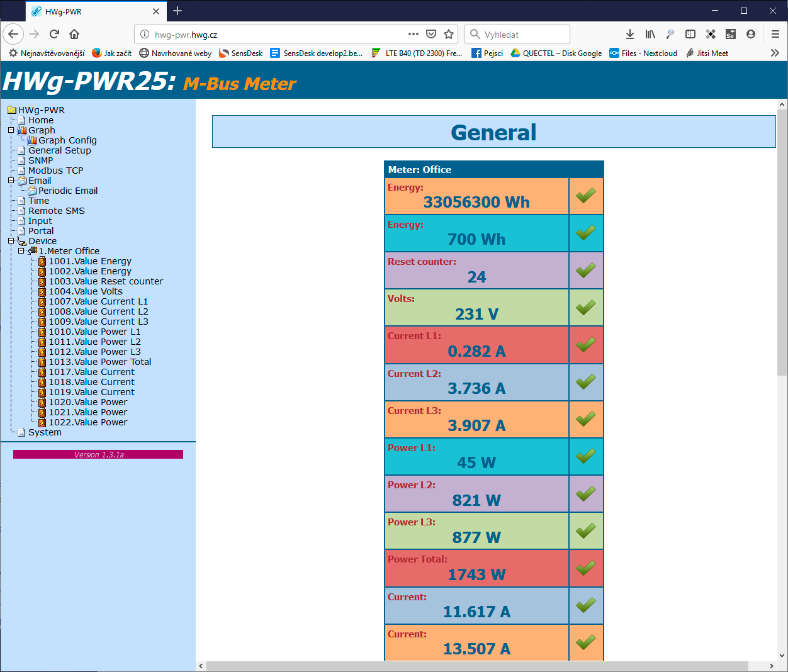
Task: Open the Navrhované weby bookmark
Action: tap(176, 53)
